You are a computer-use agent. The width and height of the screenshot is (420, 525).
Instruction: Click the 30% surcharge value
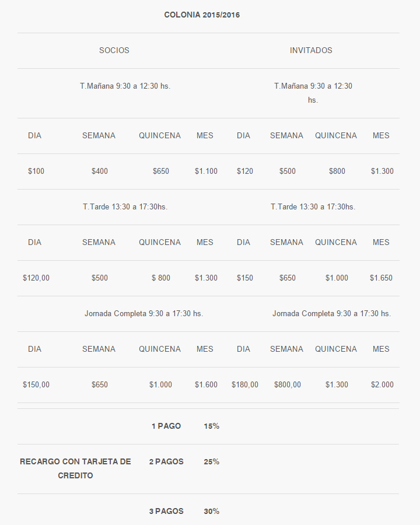coord(212,512)
